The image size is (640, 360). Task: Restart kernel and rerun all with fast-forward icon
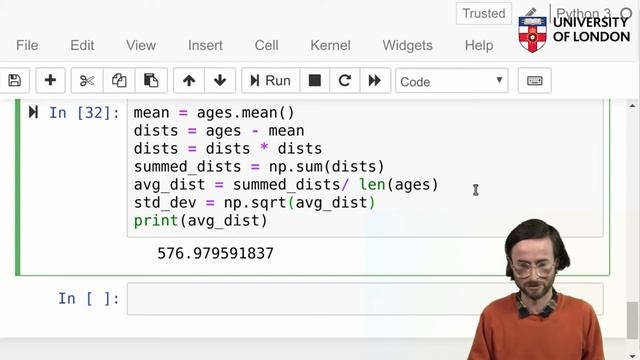[375, 80]
